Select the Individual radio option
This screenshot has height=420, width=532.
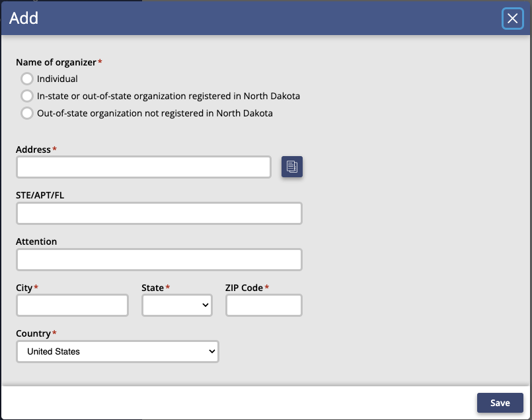coord(27,79)
